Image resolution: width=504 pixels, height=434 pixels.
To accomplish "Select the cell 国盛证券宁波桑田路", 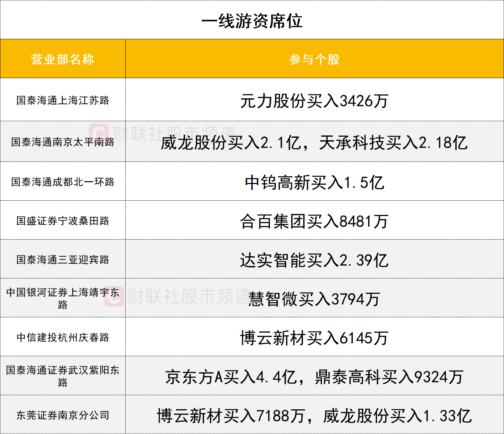I will tap(63, 220).
